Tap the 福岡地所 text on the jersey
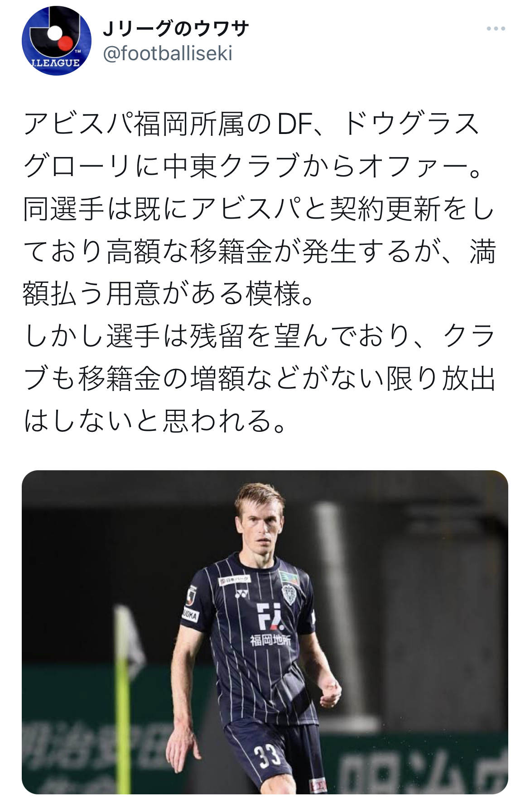The width and height of the screenshot is (530, 812). click(x=270, y=640)
